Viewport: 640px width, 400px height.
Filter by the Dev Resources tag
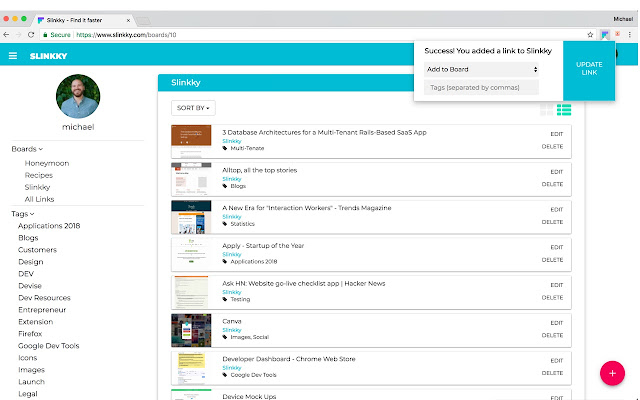click(44, 298)
